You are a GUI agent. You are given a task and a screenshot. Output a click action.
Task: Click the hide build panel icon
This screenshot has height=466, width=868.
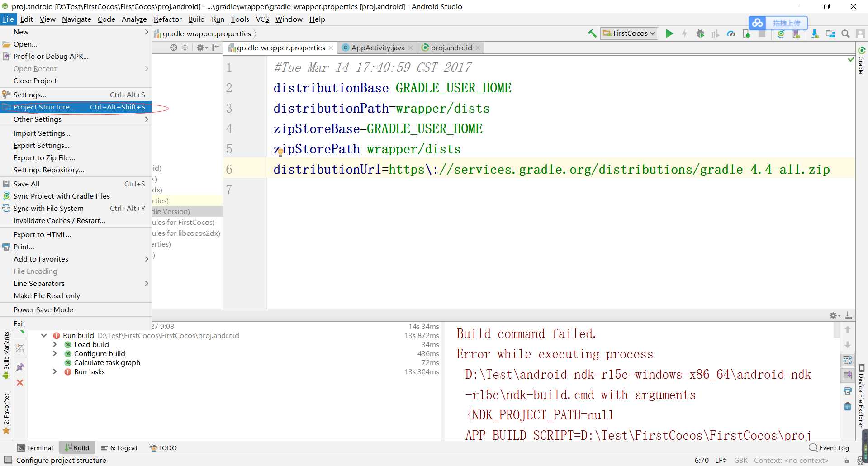point(849,315)
